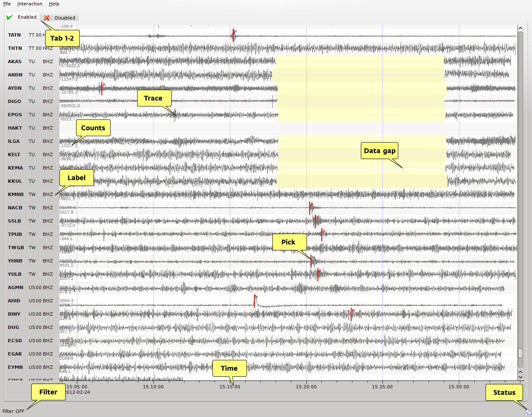
Task: Click the Filter OFF status text
Action: click(13, 411)
